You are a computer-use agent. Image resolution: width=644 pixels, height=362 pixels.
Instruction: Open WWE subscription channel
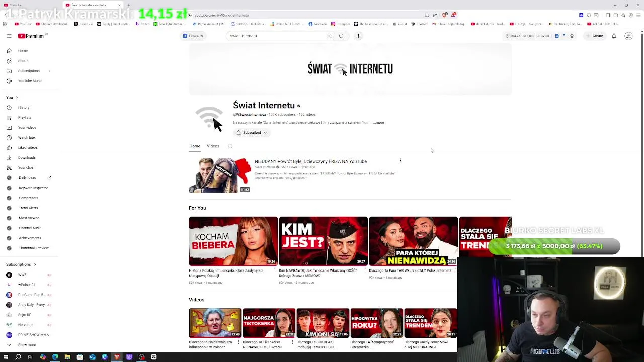point(23,275)
